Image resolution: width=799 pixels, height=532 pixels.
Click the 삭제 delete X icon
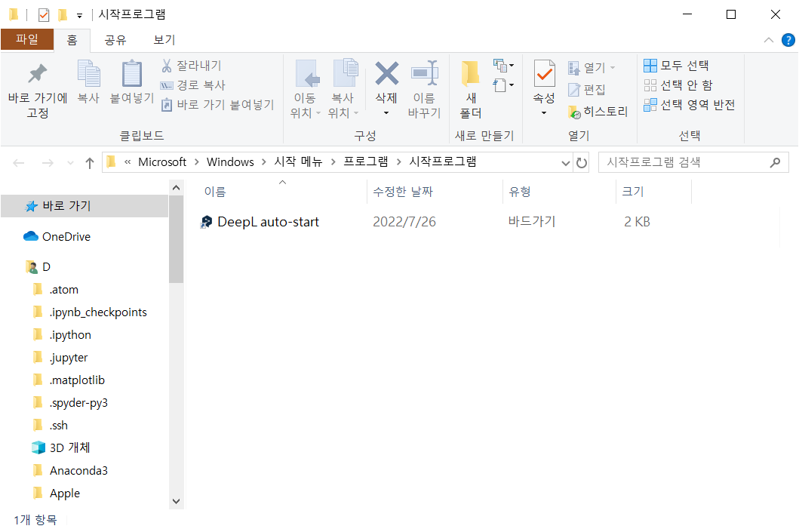[x=386, y=74]
